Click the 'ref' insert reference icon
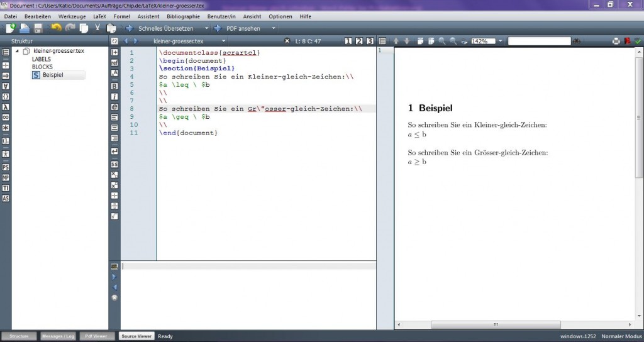The image size is (644, 342). pyautogui.click(x=114, y=62)
